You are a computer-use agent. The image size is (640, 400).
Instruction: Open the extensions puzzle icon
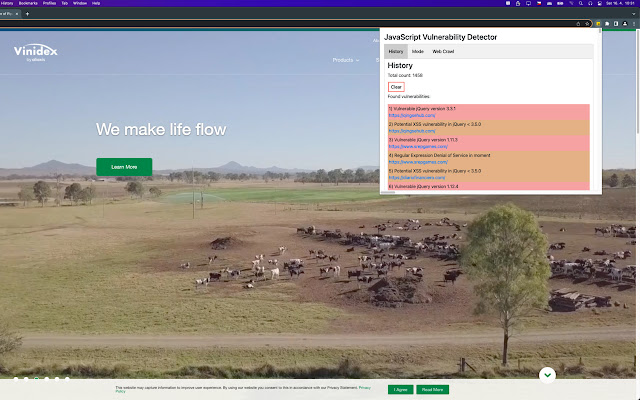click(607, 22)
